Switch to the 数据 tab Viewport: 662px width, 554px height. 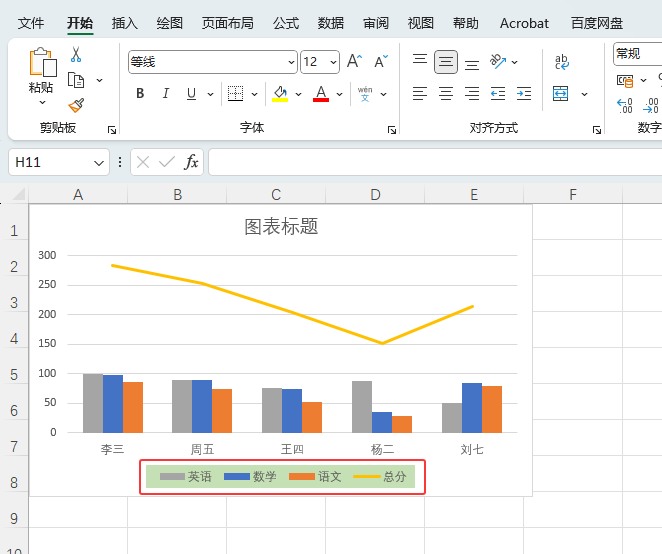point(331,23)
